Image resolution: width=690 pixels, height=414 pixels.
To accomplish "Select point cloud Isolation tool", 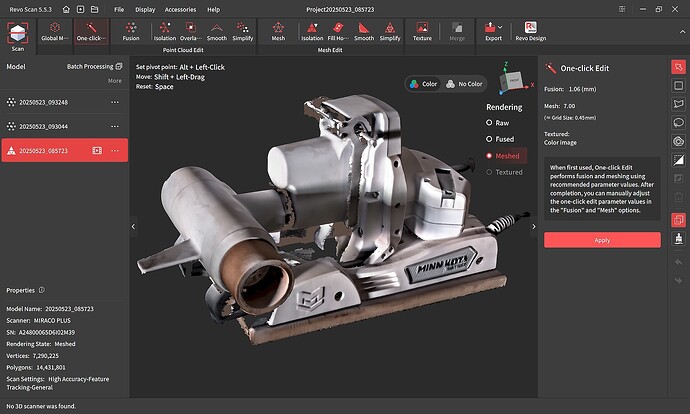I will [x=165, y=32].
